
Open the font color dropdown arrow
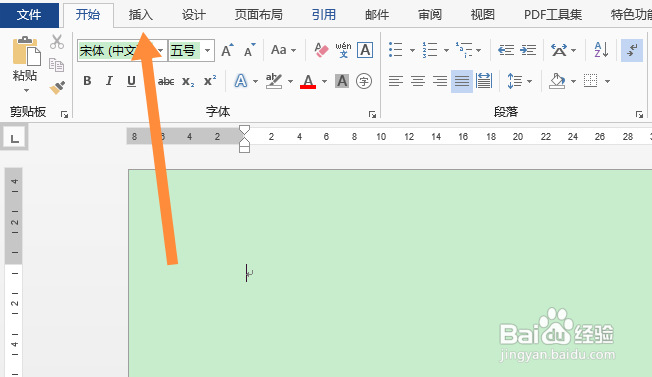pos(324,81)
